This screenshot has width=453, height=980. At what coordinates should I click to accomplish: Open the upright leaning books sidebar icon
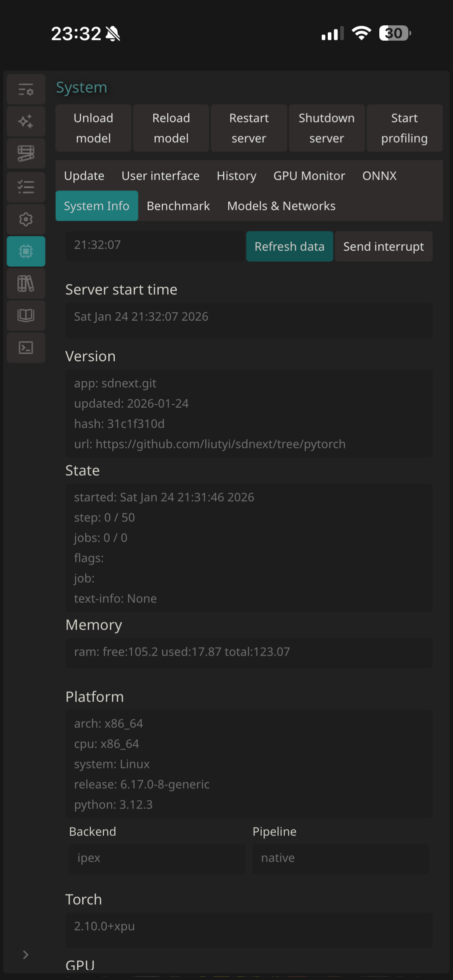[26, 284]
